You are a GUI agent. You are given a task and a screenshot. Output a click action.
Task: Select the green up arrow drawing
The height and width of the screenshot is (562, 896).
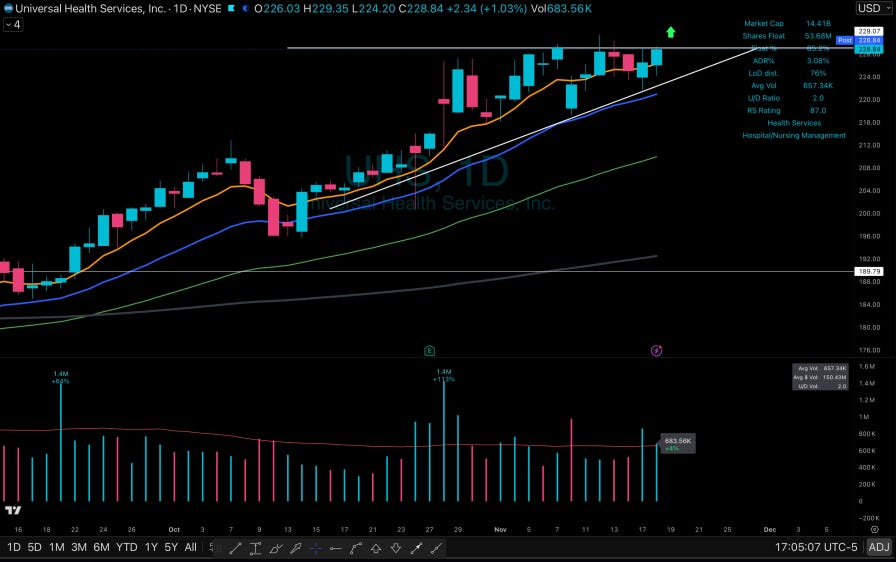(671, 32)
